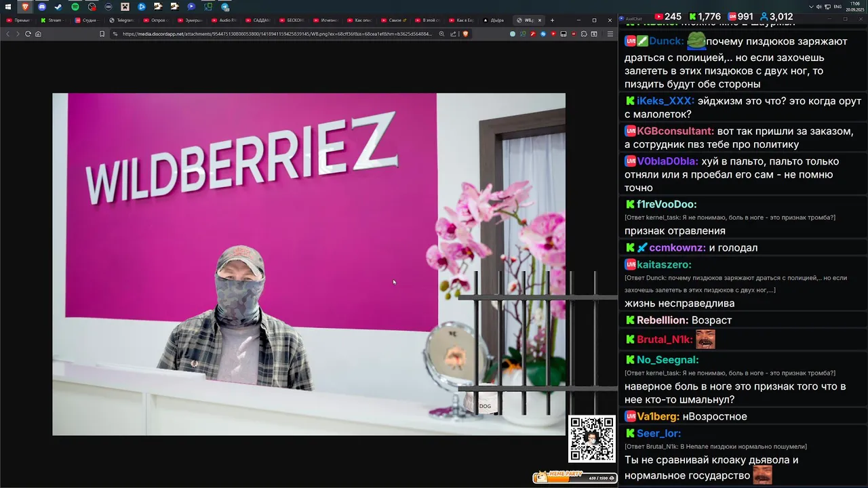Viewport: 868px width, 488px height.
Task: Click username Rebelllion in chat
Action: tap(663, 321)
